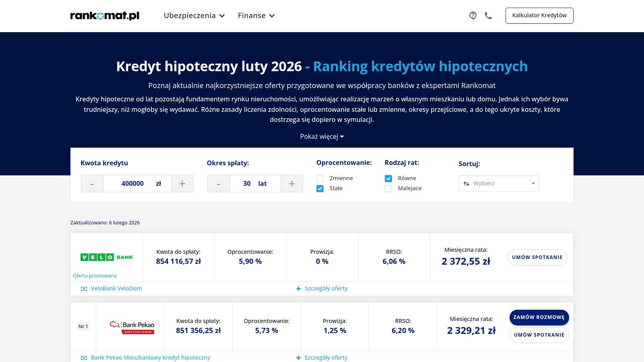
Task: Expand the Ubezpieczenia menu
Action: (194, 16)
